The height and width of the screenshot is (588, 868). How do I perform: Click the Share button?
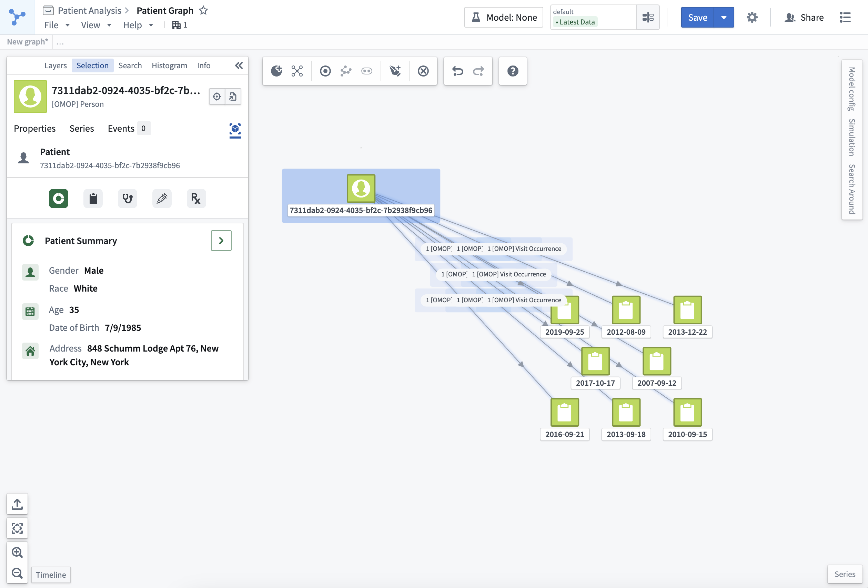804,17
